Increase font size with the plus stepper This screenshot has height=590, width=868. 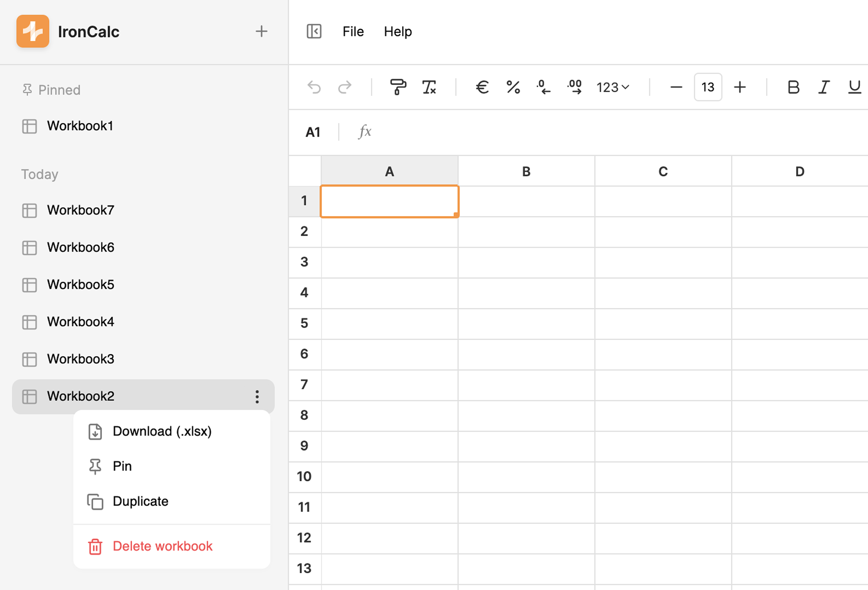pyautogui.click(x=740, y=87)
